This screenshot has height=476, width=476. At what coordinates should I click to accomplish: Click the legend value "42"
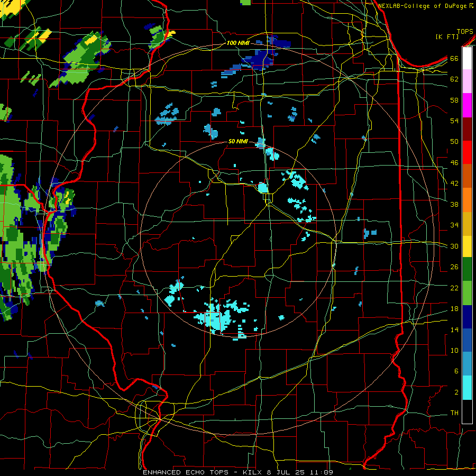pyautogui.click(x=454, y=183)
